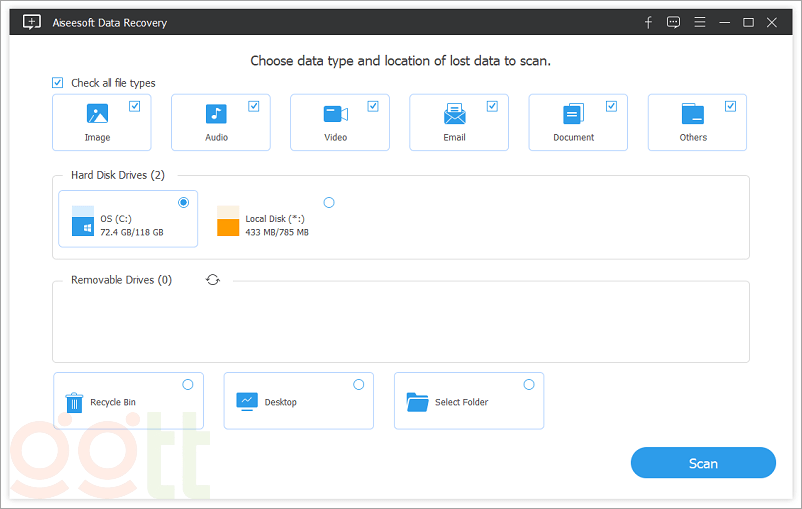Image resolution: width=802 pixels, height=509 pixels.
Task: Click the Image file type icon
Action: (97, 114)
